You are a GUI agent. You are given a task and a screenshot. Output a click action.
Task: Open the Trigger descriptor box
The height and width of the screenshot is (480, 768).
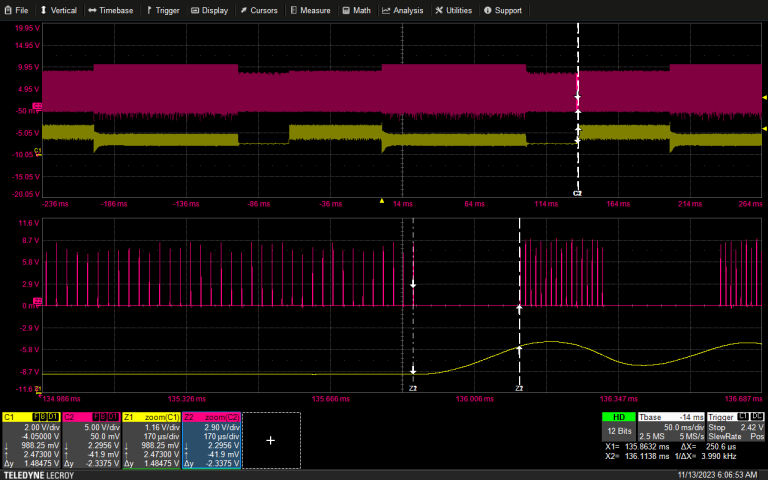pyautogui.click(x=735, y=428)
